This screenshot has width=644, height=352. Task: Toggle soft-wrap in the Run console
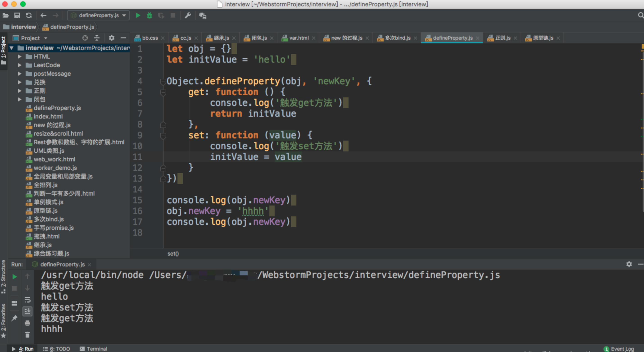pos(27,300)
